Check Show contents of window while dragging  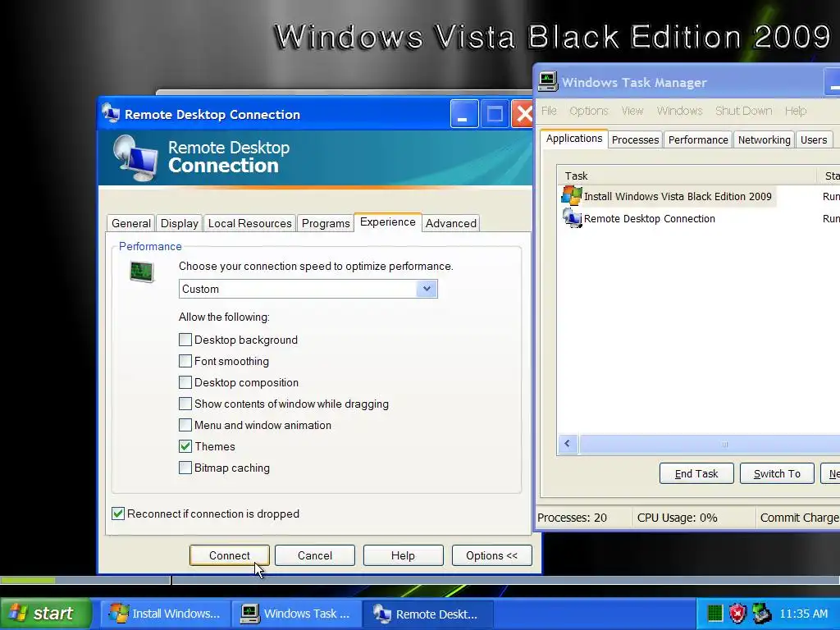click(x=185, y=404)
